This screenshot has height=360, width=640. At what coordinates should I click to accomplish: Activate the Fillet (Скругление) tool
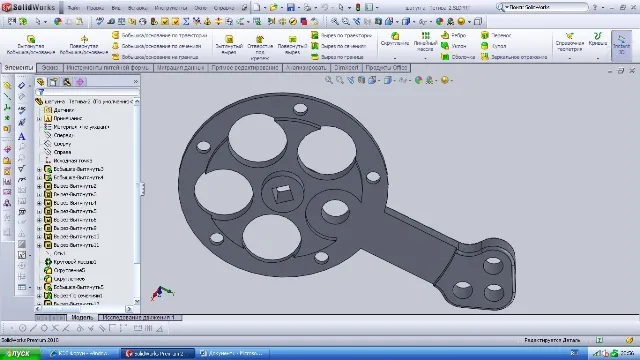[395, 36]
